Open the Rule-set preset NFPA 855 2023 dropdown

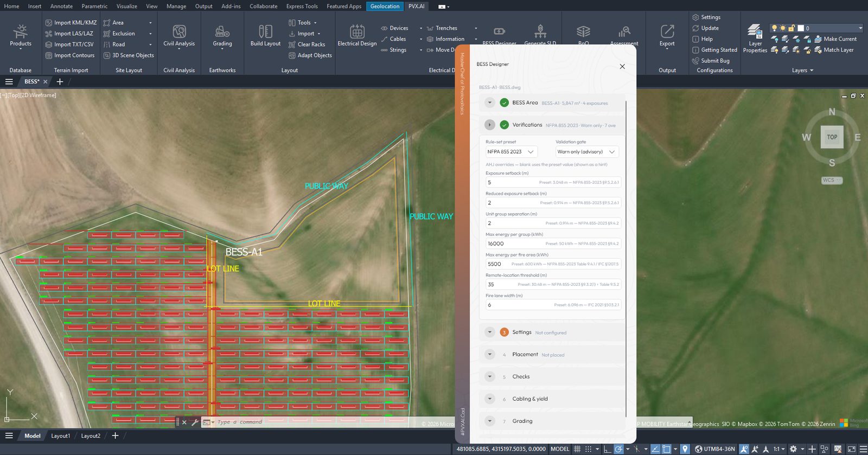click(x=511, y=152)
